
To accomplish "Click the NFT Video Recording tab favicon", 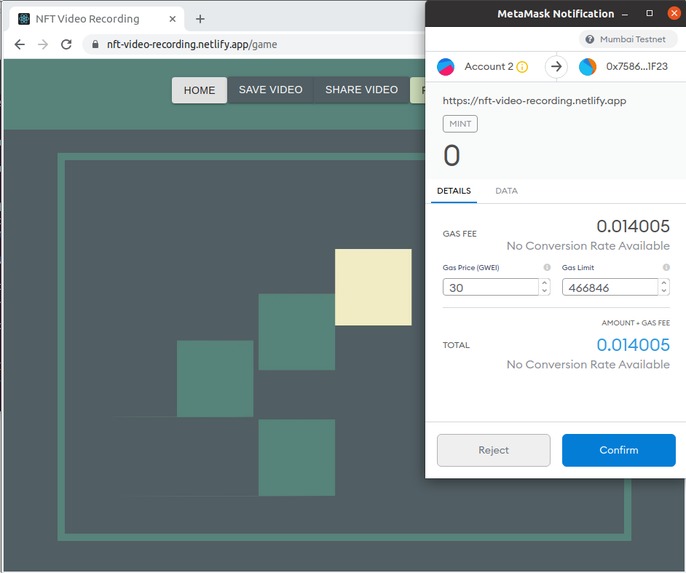I will coord(24,19).
